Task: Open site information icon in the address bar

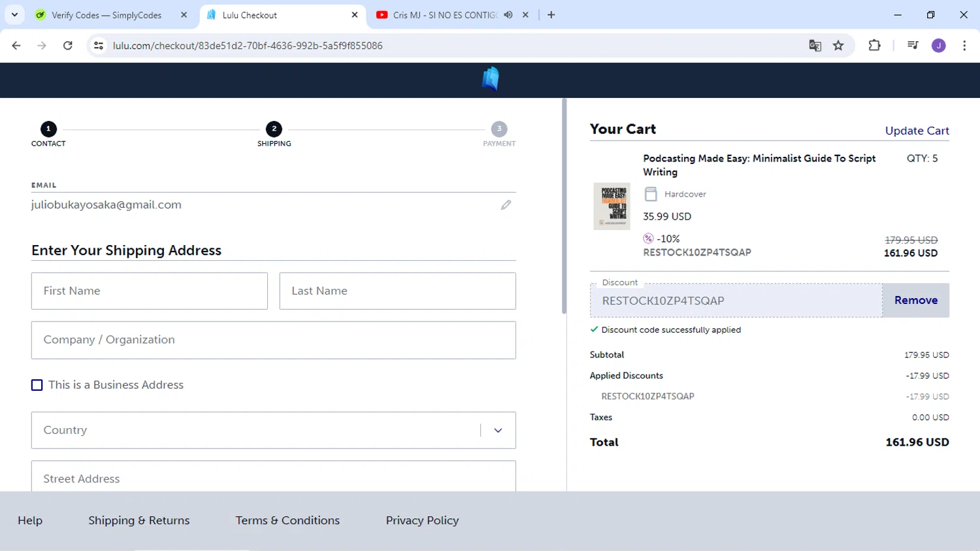Action: (99, 46)
